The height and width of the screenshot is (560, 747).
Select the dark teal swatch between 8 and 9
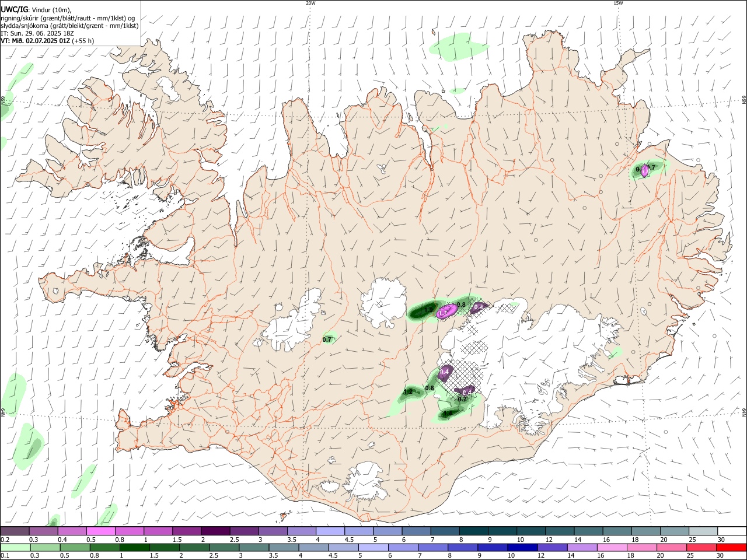pyautogui.click(x=474, y=531)
